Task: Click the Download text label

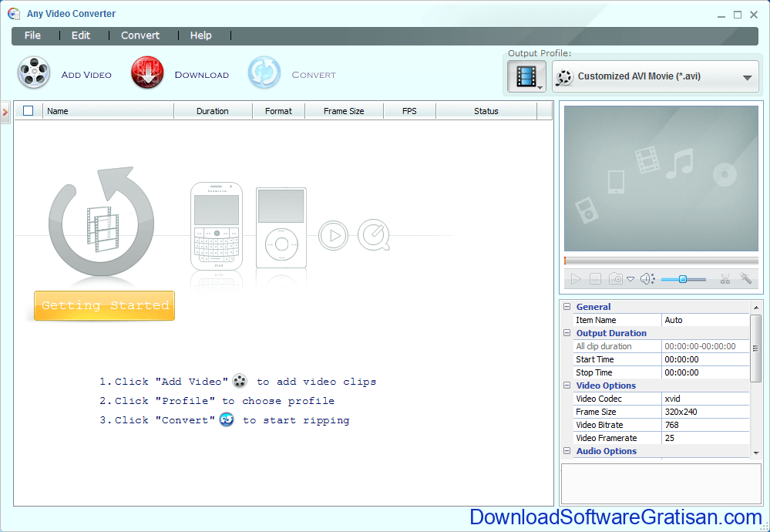Action: (x=202, y=75)
